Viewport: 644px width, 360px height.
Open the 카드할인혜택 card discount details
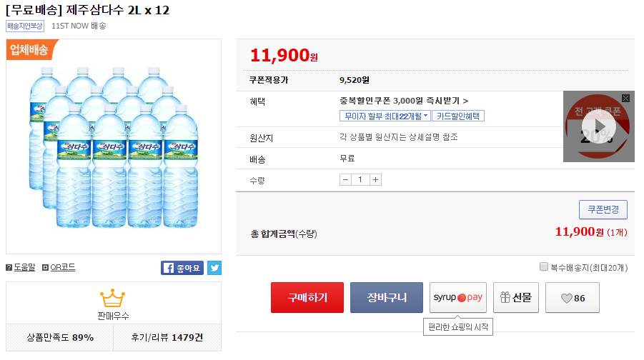point(458,116)
